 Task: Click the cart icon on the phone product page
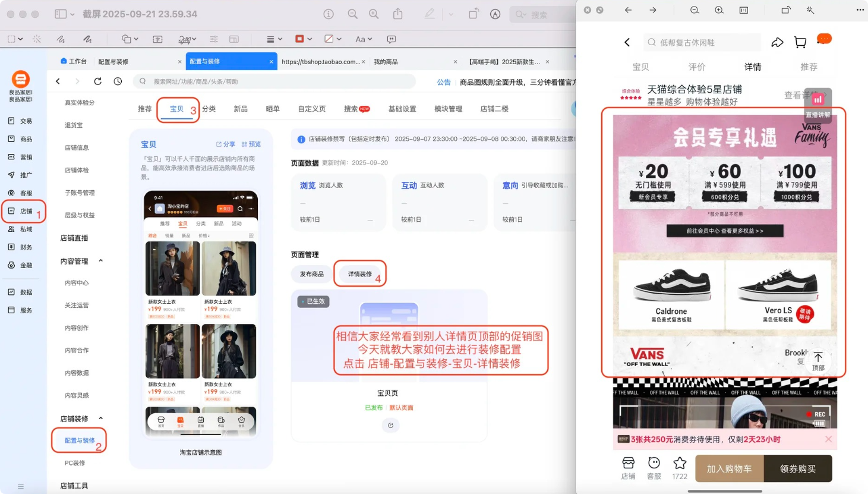(800, 42)
